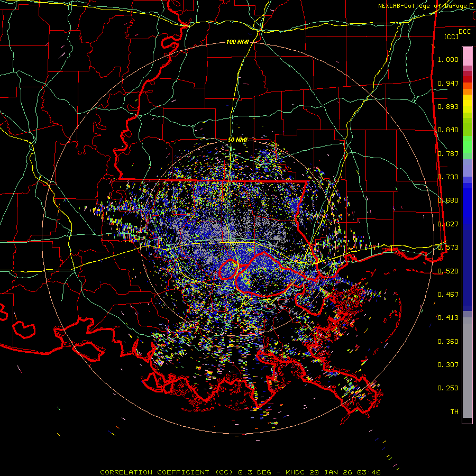This screenshot has height=476, width=476.
Task: Pick the periwinkle swatch beside 0.733
Action: [467, 168]
